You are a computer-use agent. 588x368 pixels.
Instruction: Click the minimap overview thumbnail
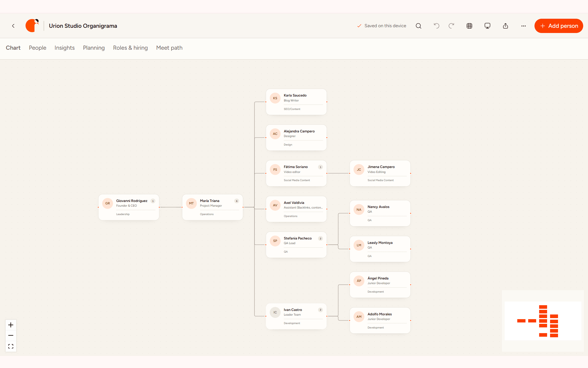[543, 321]
